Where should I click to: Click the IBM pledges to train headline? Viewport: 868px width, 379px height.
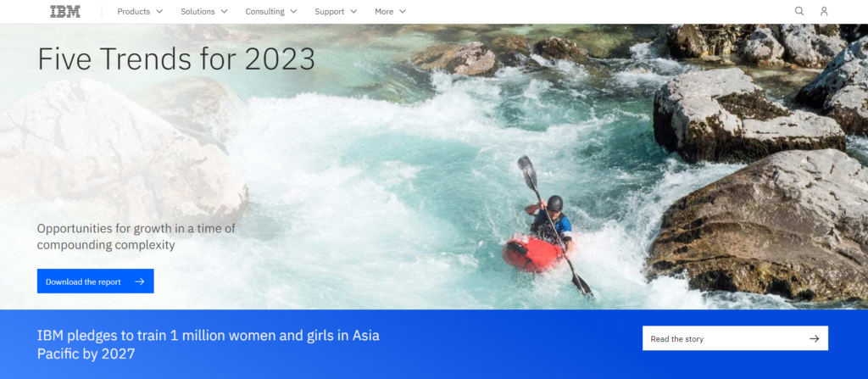pos(209,344)
